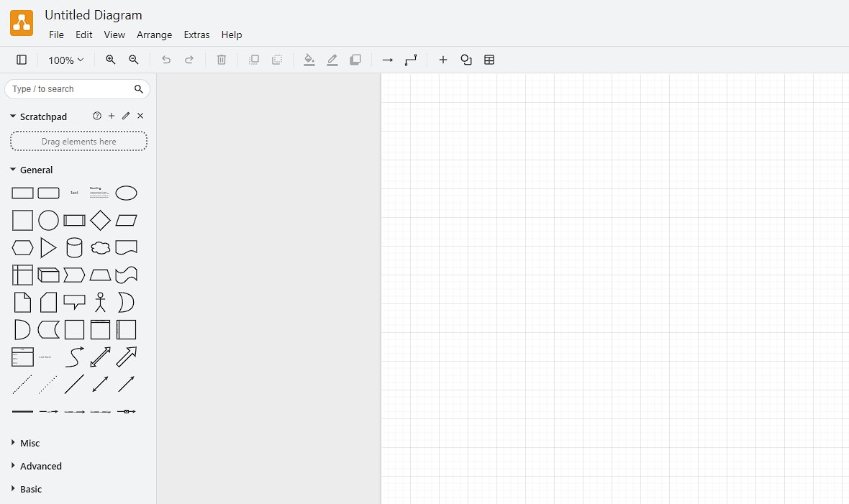The width and height of the screenshot is (849, 504).
Task: Collapse the General shapes section
Action: [36, 170]
